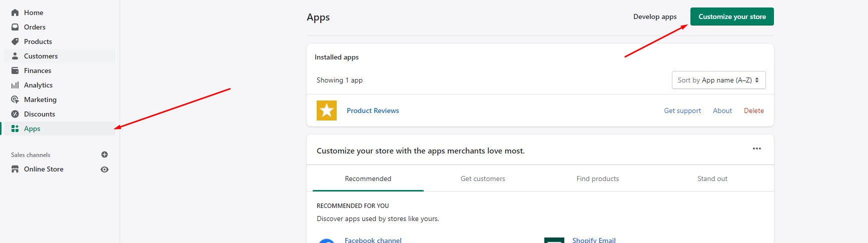Open Customers person icon
Viewport: 868px width, 243px height.
(15, 56)
